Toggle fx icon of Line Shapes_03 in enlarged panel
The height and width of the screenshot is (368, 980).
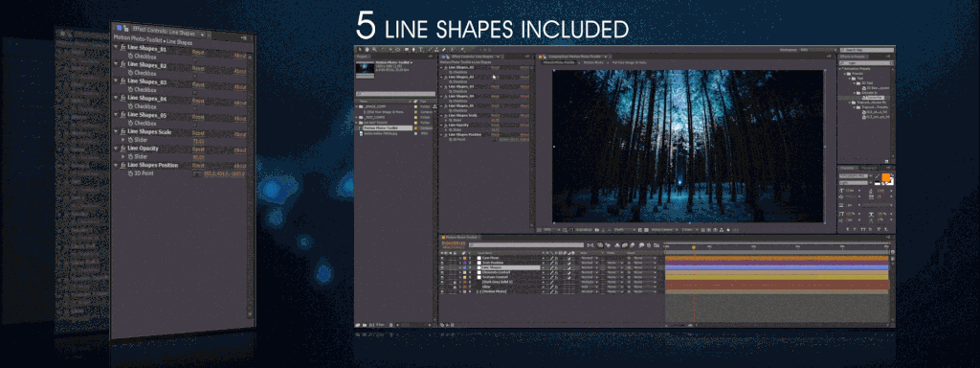coord(122,81)
